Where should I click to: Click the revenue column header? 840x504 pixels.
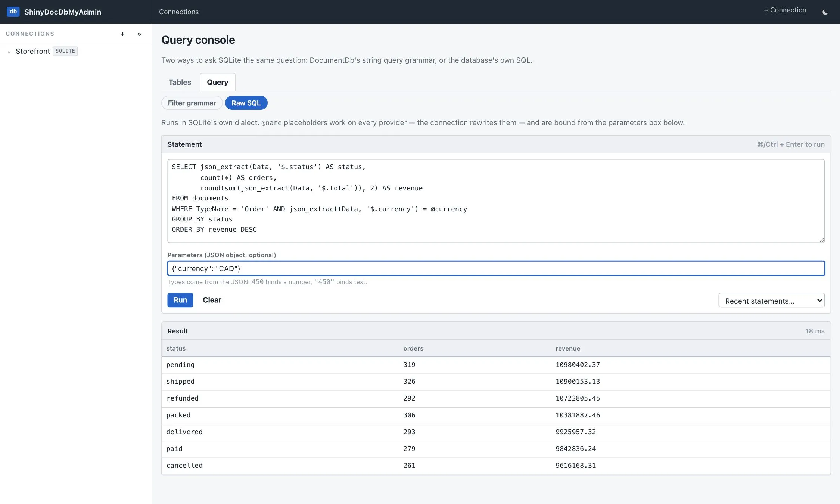[568, 348]
